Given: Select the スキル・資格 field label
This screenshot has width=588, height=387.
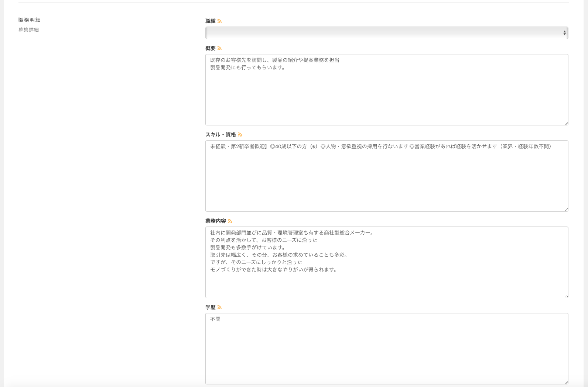Looking at the screenshot, I should click(220, 135).
